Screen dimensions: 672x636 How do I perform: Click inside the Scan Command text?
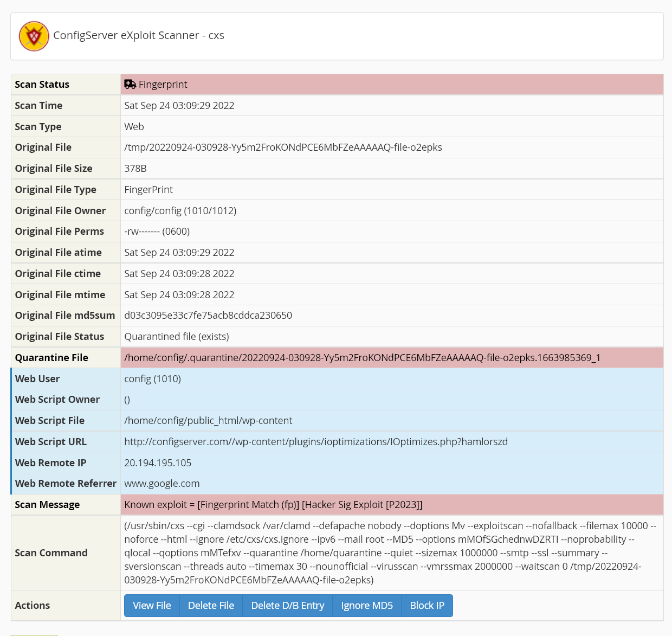390,553
